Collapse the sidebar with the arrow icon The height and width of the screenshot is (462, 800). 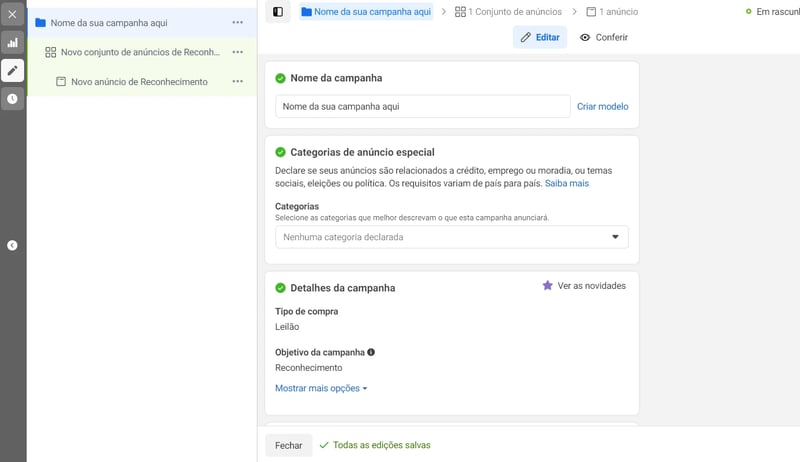point(12,245)
